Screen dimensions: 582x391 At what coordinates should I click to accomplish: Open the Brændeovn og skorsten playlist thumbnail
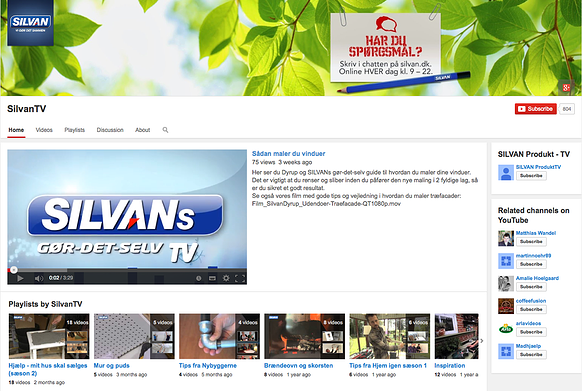304,336
